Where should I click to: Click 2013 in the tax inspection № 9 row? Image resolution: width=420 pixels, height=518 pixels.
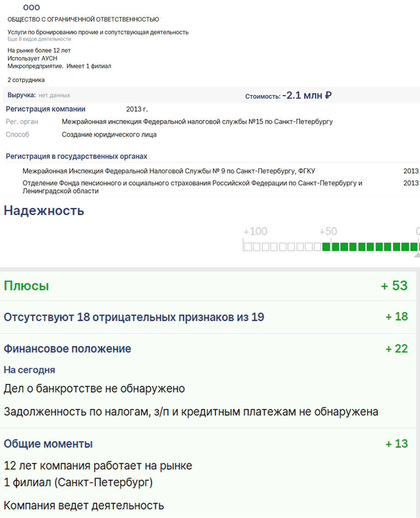coord(411,171)
